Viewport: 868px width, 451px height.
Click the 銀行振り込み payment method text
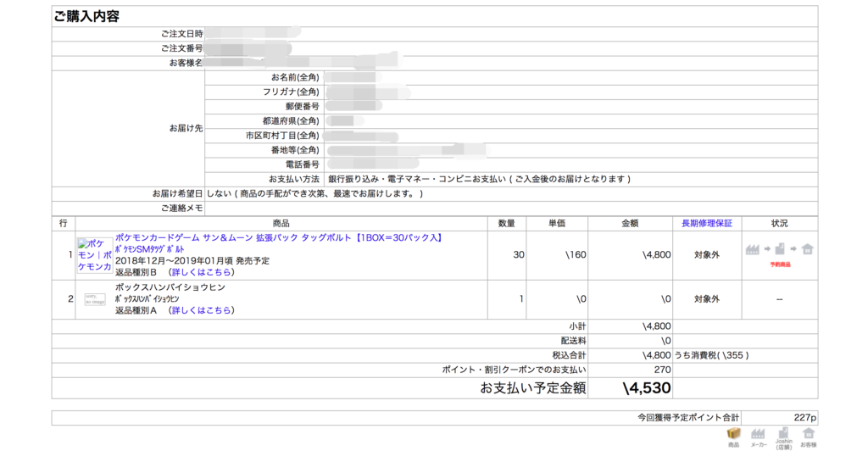click(480, 179)
